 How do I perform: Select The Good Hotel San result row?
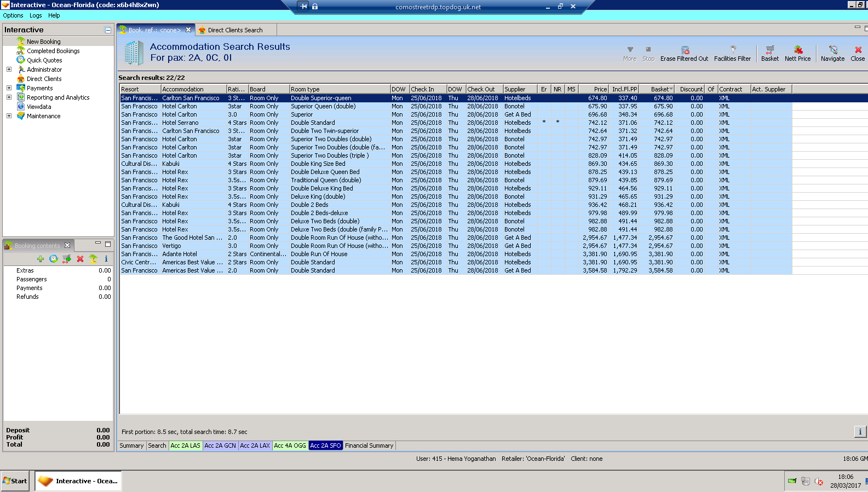click(x=456, y=238)
